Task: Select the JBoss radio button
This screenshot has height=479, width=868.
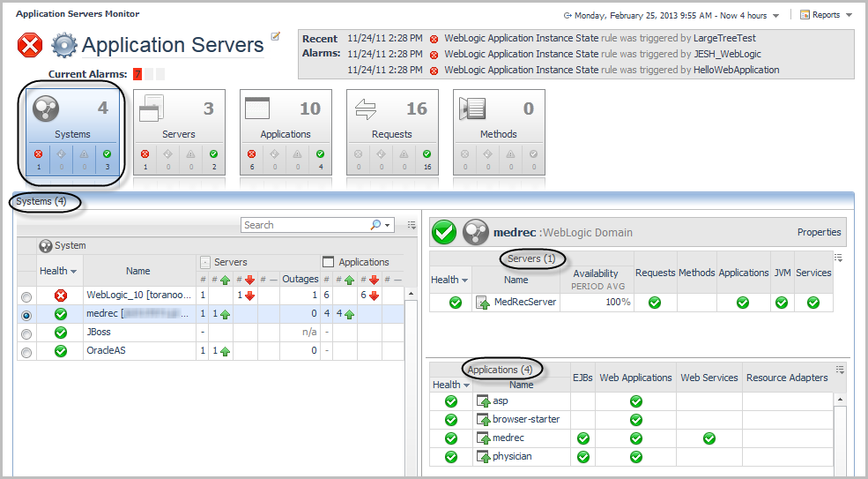Action: tap(26, 333)
